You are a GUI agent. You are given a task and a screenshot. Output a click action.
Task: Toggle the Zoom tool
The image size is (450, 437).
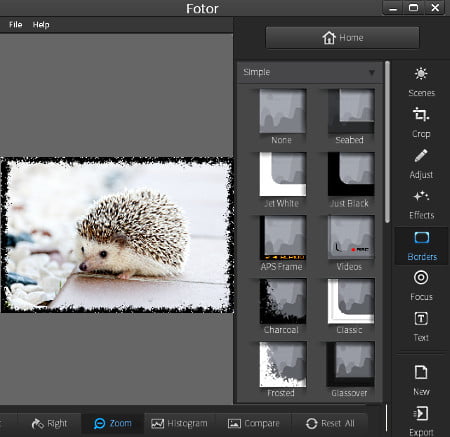113,423
